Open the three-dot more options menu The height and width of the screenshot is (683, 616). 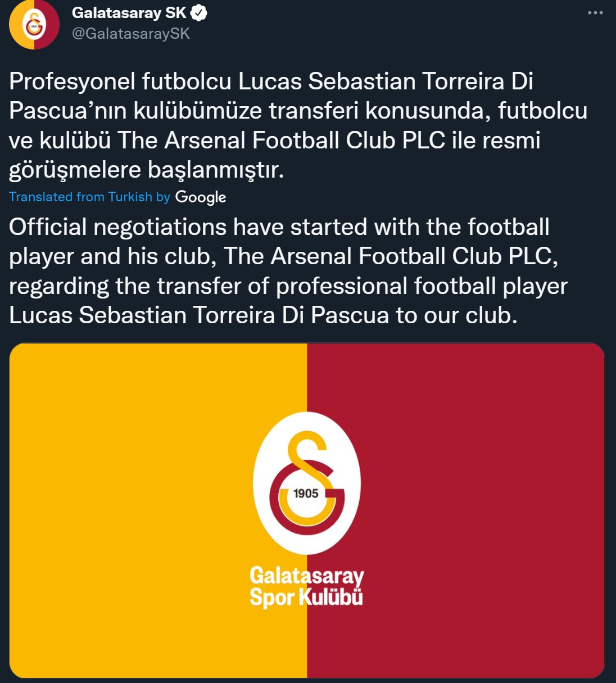tap(595, 13)
